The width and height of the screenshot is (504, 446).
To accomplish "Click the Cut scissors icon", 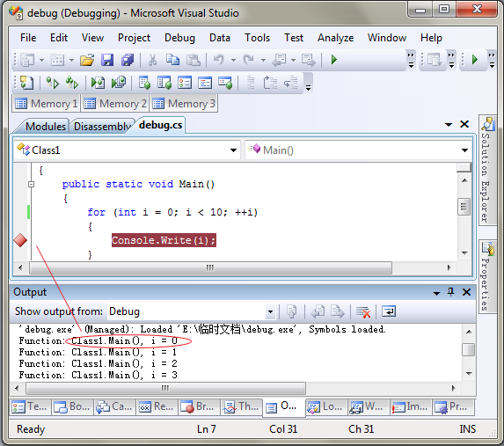I will [153, 60].
